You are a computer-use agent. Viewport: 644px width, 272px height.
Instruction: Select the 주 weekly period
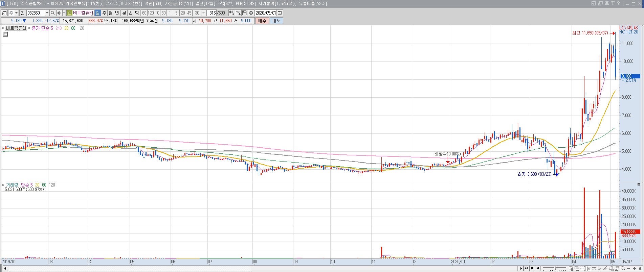click(104, 13)
